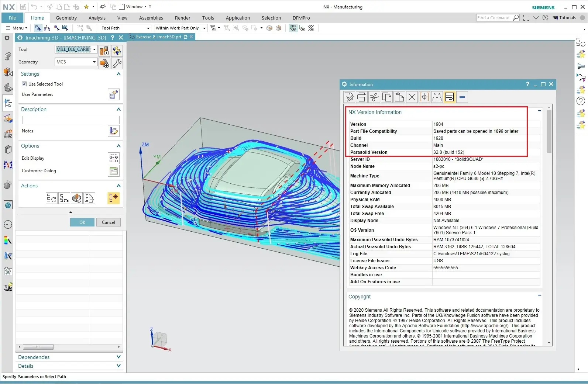This screenshot has height=384, width=588.
Task: Click the Create New Geometry icon next to MCS
Action: pos(104,63)
